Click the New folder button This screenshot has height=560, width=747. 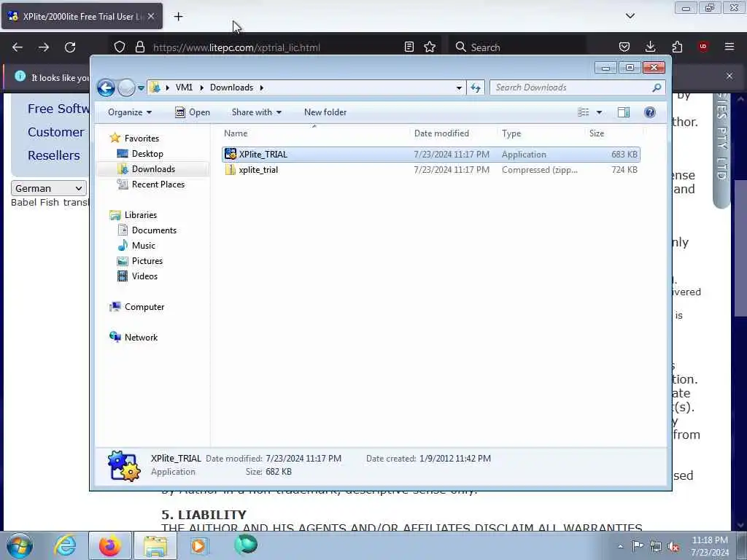(x=325, y=112)
